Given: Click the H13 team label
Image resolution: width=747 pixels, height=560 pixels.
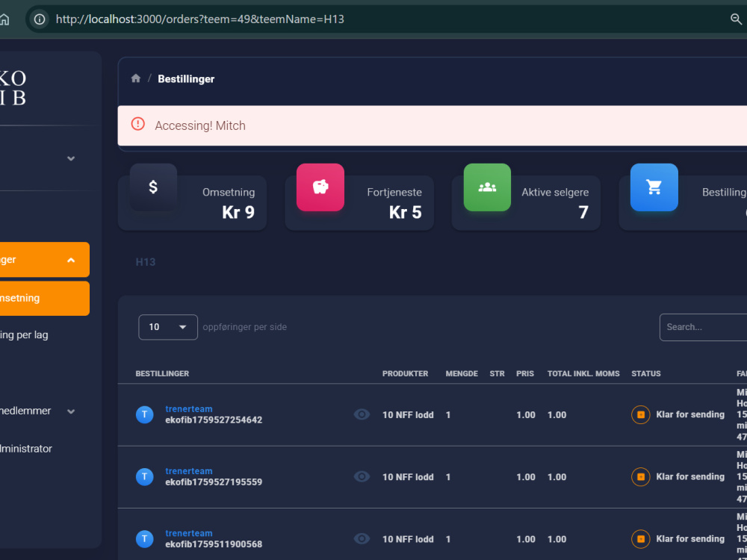Looking at the screenshot, I should click(146, 262).
